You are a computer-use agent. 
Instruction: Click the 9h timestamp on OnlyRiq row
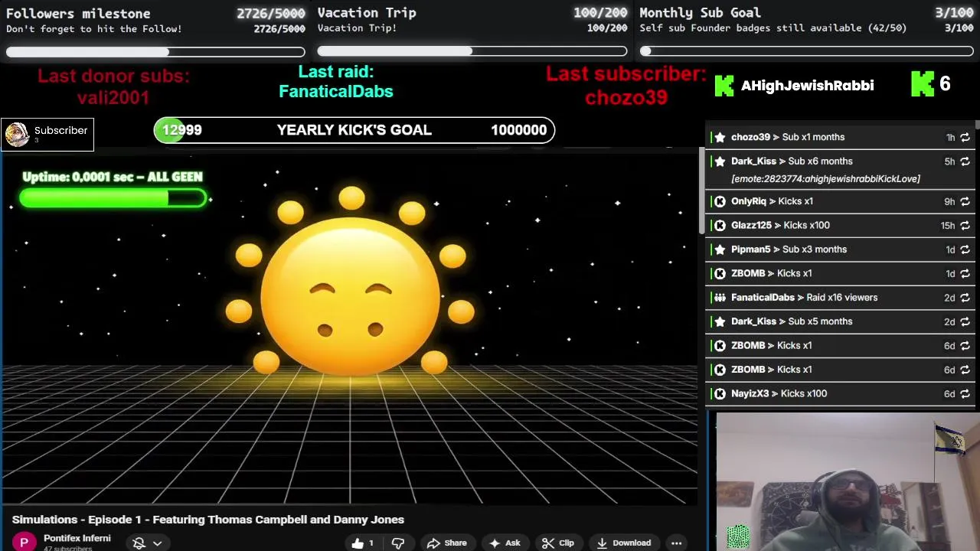click(949, 201)
